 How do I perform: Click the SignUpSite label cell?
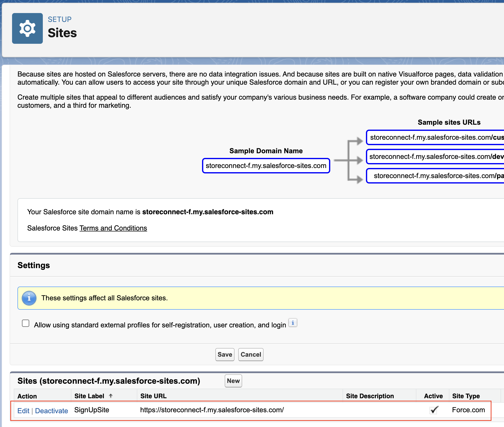(x=92, y=410)
